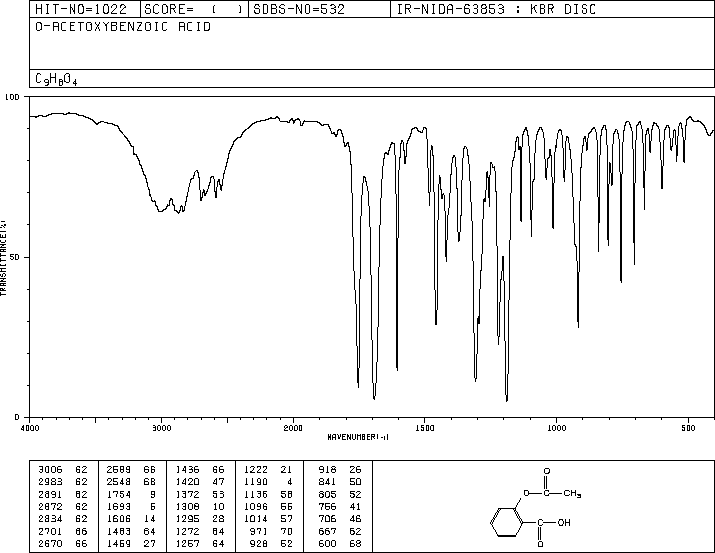This screenshot has height=553, width=715.
Task: Click the transmittance value 4 beside 1190
Action: coord(290,482)
